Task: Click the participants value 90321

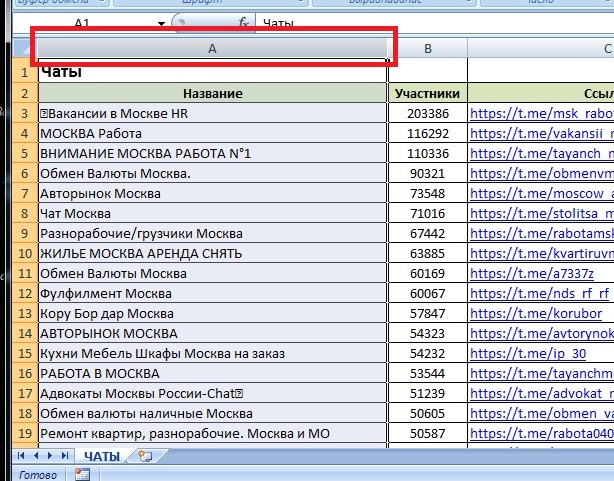Action: tap(428, 174)
